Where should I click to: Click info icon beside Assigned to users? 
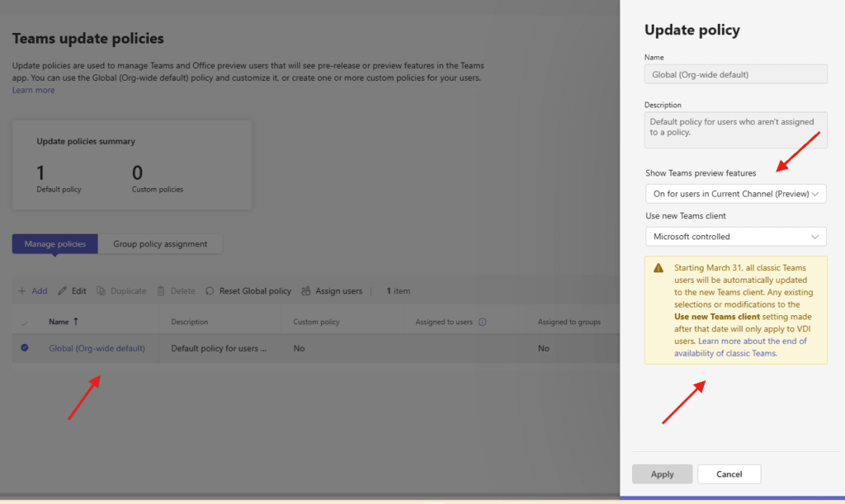coord(483,322)
